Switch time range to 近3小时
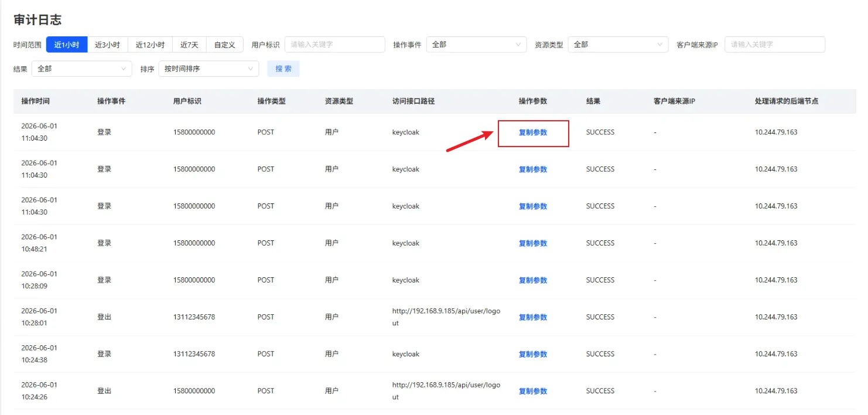Image resolution: width=868 pixels, height=415 pixels. [x=108, y=45]
